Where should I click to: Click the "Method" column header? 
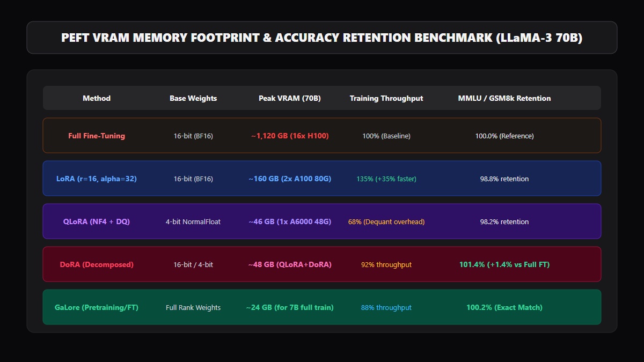tap(97, 98)
